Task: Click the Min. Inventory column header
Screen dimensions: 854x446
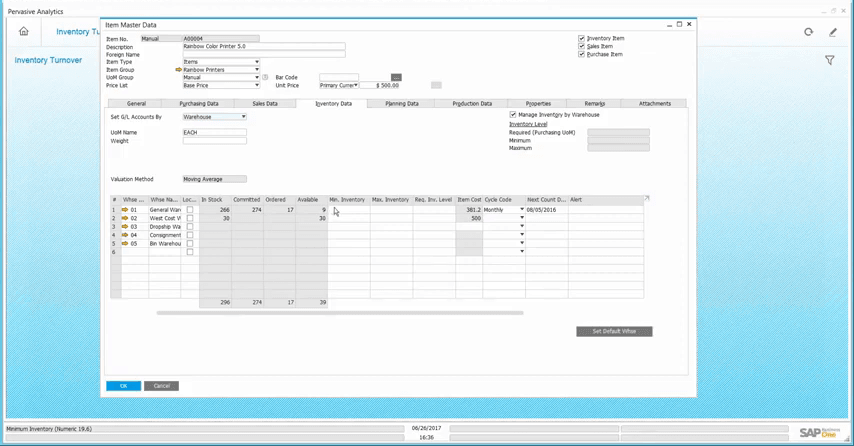Action: click(349, 200)
